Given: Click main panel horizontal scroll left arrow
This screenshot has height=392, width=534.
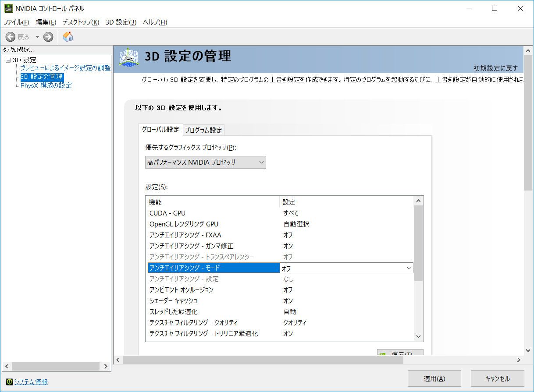Looking at the screenshot, I should pyautogui.click(x=117, y=360).
